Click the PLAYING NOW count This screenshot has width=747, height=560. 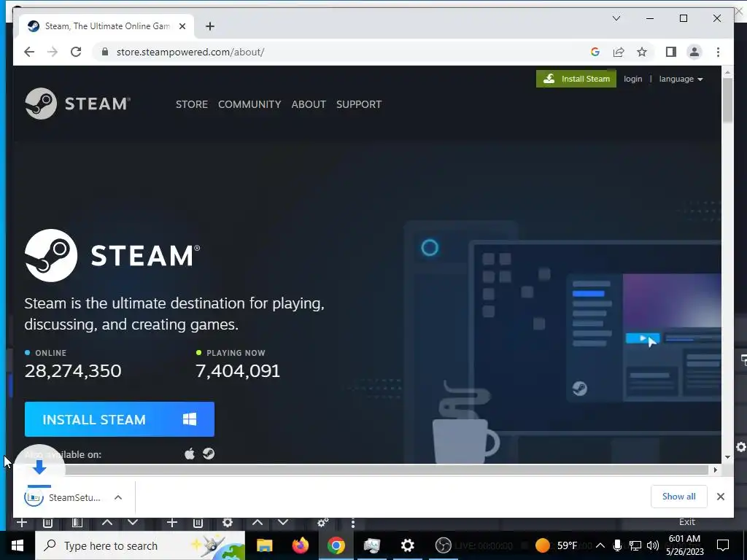click(x=238, y=371)
